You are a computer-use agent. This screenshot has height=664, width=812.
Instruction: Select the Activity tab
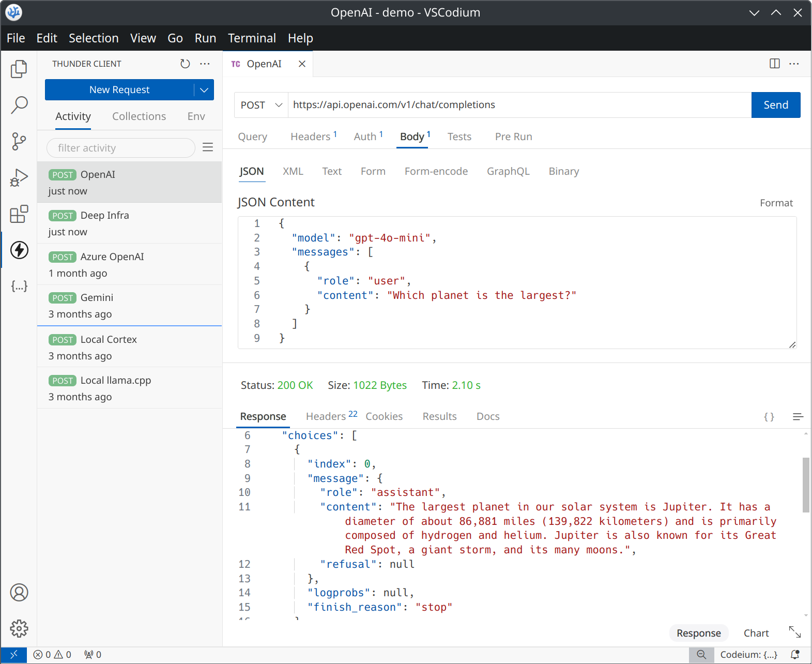[73, 116]
